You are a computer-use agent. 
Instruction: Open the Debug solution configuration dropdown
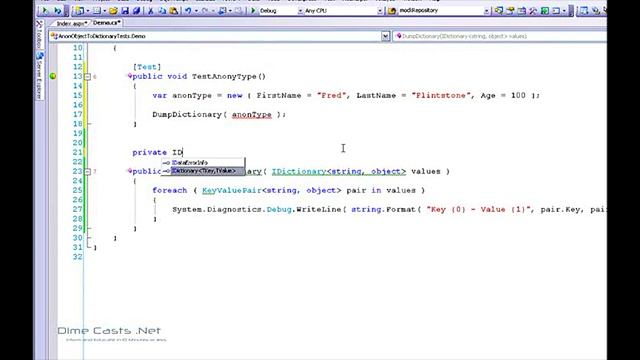[300, 11]
